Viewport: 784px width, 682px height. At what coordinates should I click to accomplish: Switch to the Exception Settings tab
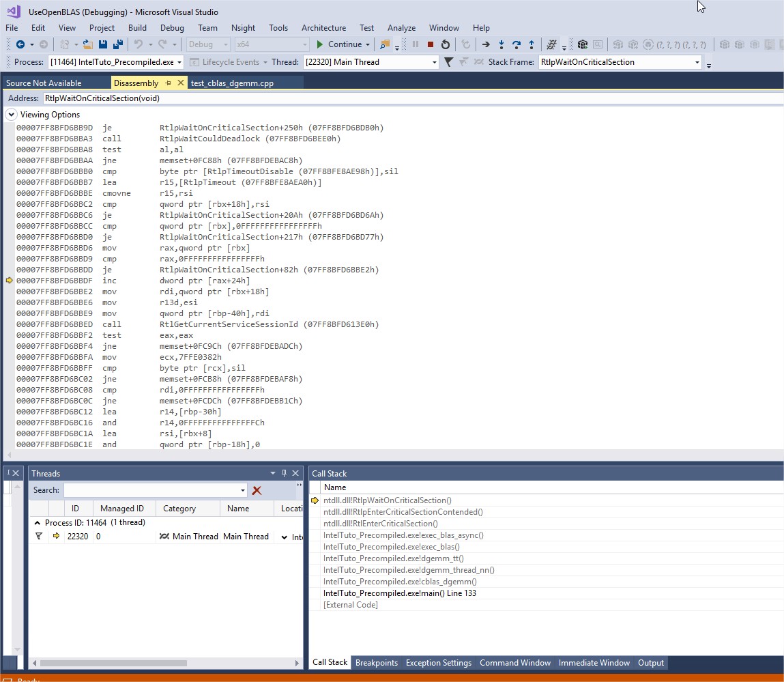(x=439, y=663)
